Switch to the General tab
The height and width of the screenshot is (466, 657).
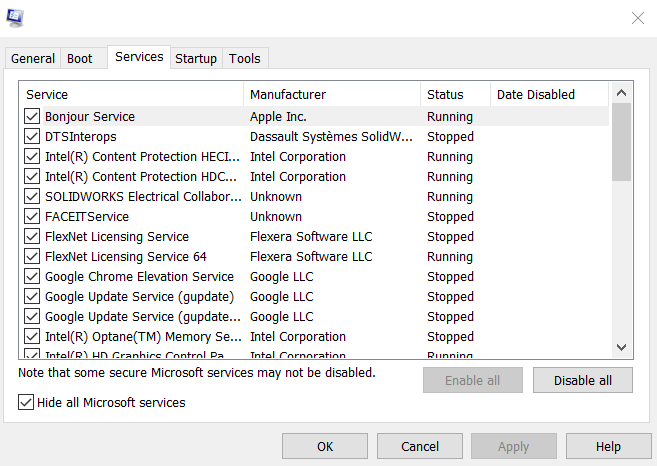(x=33, y=58)
